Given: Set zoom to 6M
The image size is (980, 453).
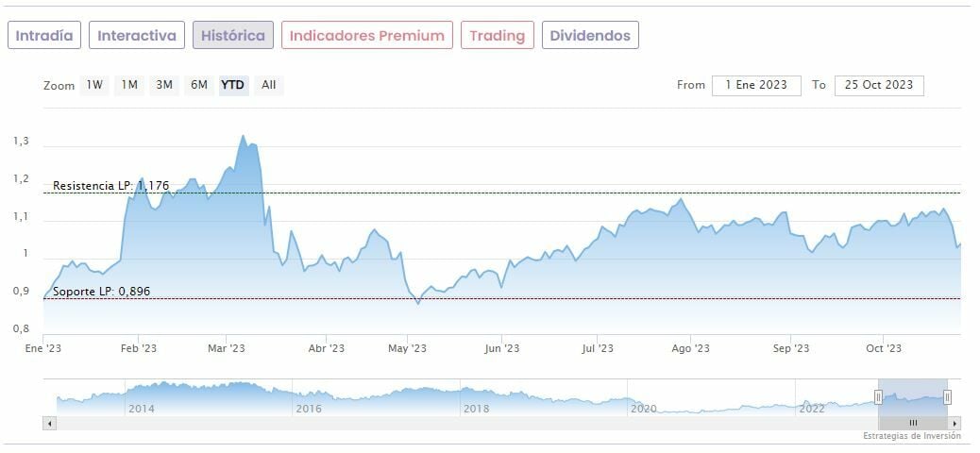Looking at the screenshot, I should [x=198, y=85].
